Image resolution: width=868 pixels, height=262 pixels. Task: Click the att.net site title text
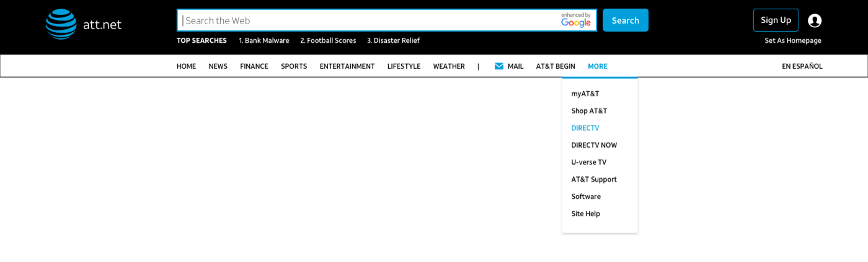pos(102,25)
